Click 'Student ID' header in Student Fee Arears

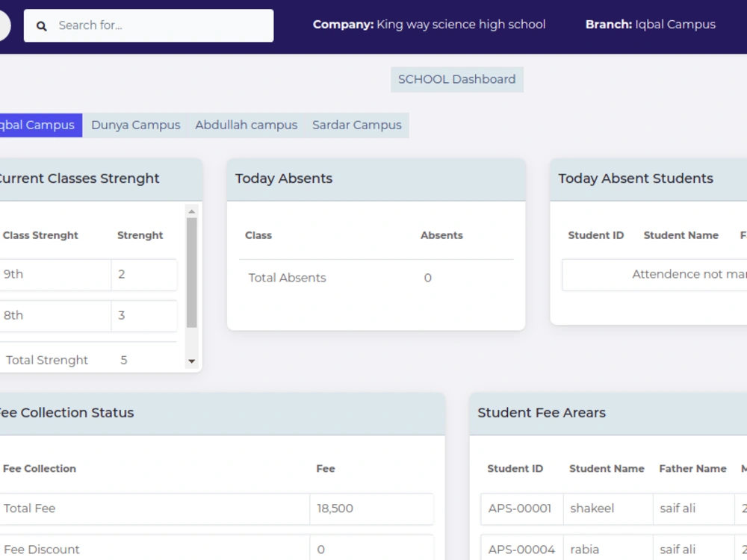tap(515, 469)
